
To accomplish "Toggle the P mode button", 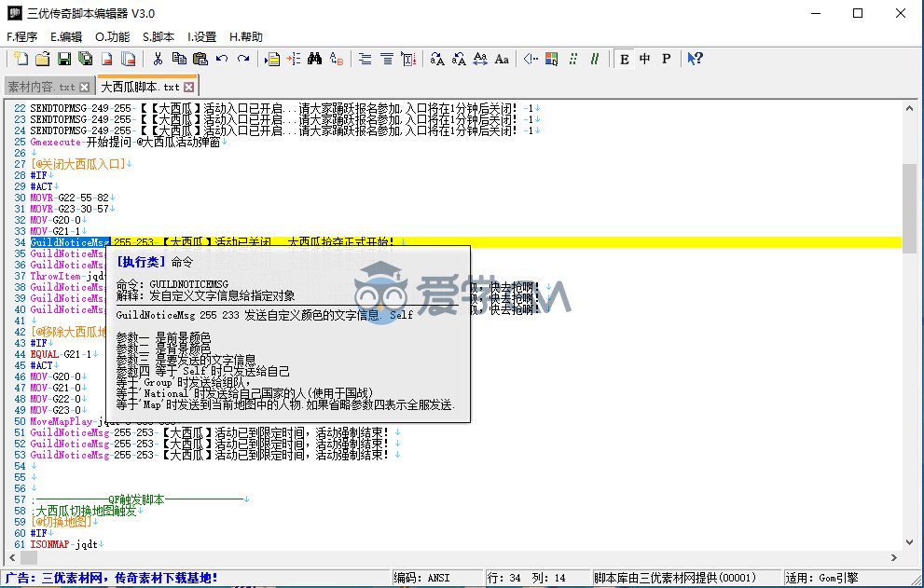I will point(666,59).
